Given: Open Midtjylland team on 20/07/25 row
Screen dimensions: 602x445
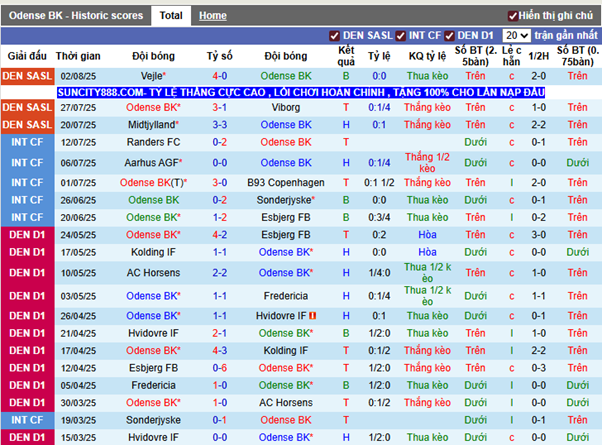Looking at the screenshot, I should pos(153,125).
